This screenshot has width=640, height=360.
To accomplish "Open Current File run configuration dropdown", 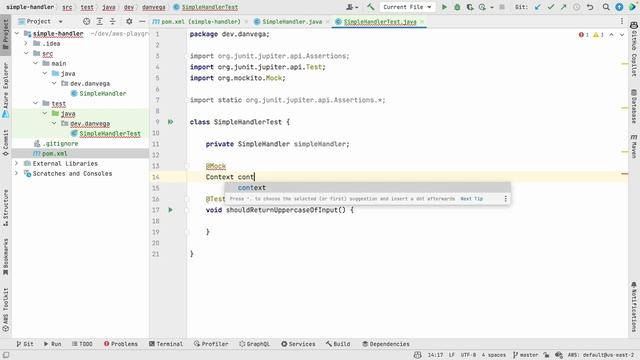I will tap(407, 7).
